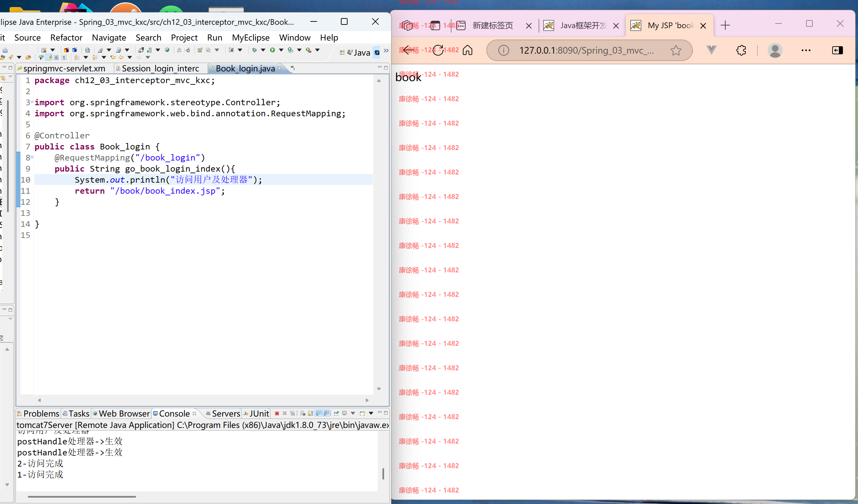Open dropdown beside camera icon
858x504 pixels.
click(240, 50)
